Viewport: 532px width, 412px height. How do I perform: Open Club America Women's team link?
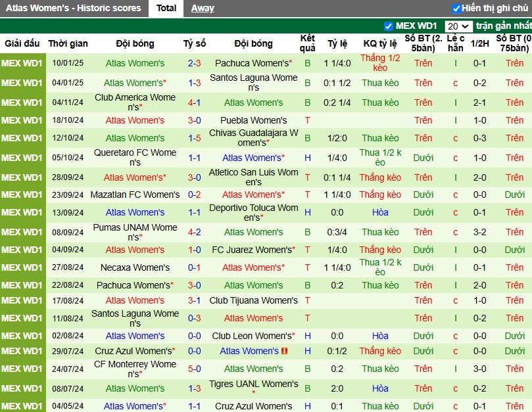(135, 103)
